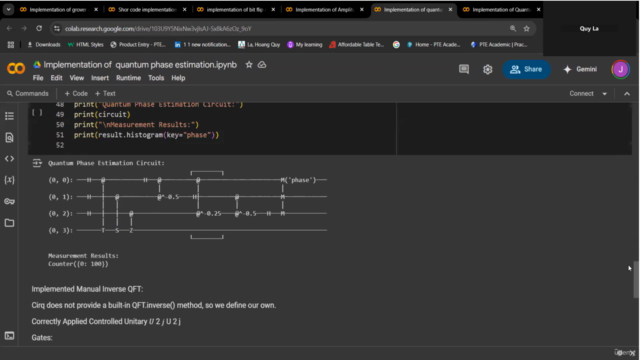
Task: Go back in the browser
Action: (x=9, y=29)
